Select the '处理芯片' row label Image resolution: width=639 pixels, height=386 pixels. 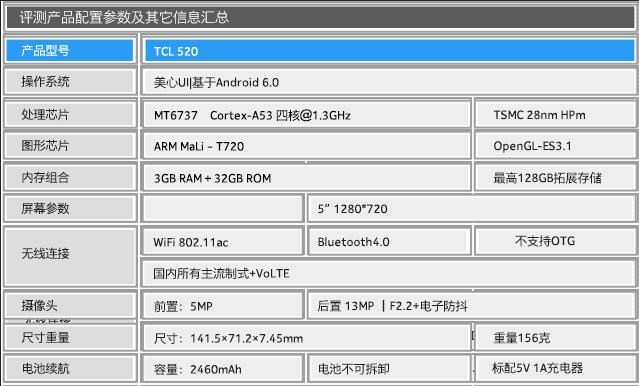coord(70,114)
